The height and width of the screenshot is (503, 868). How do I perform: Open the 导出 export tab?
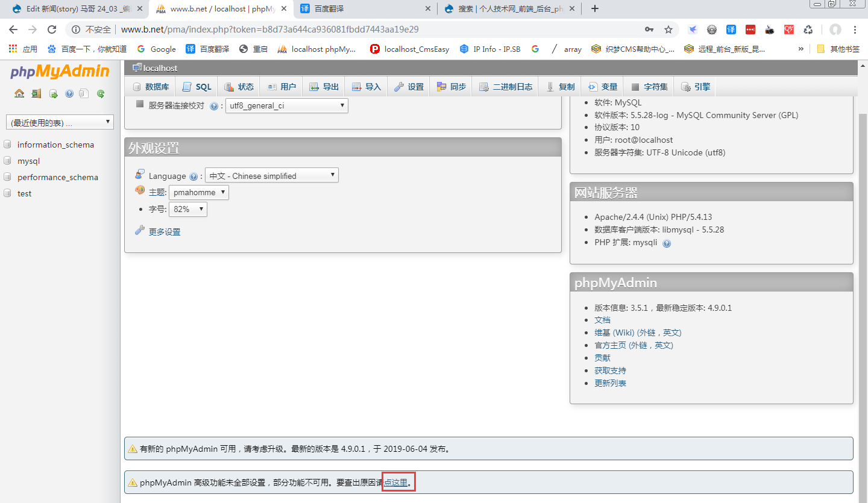click(x=324, y=87)
